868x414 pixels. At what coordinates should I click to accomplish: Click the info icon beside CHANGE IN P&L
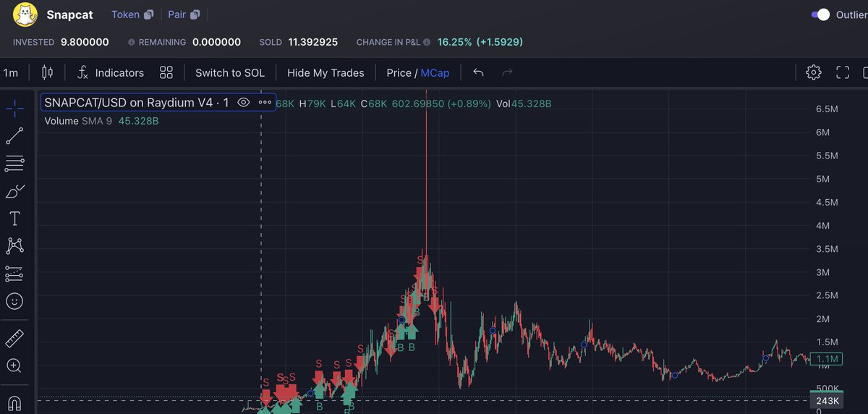[x=427, y=43]
